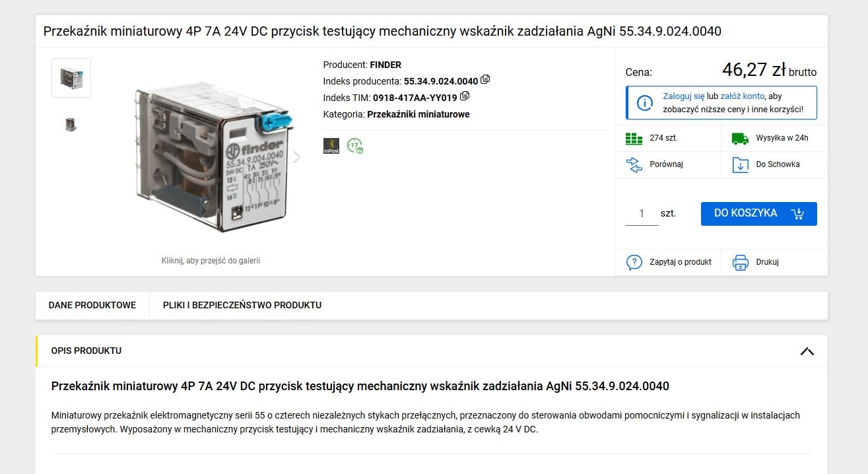
Task: Click the InPost delivery icon
Action: 331,146
